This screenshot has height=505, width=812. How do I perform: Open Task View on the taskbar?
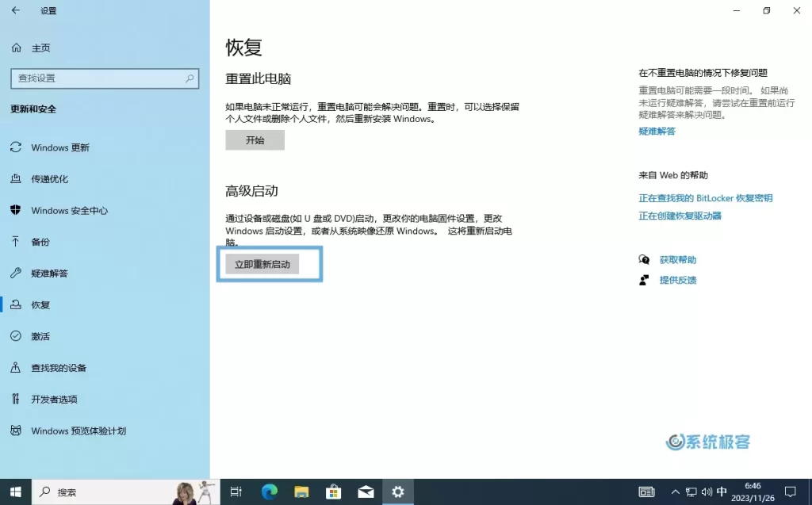tap(236, 492)
